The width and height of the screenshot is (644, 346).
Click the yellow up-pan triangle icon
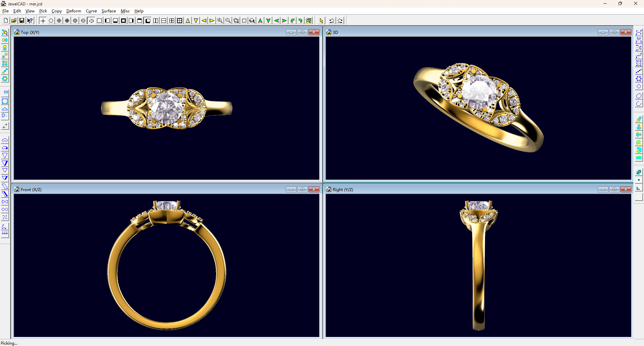click(x=188, y=20)
